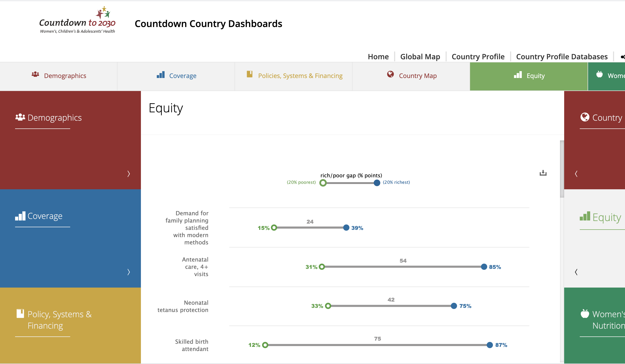Click the globe icon next to Country in right sidebar
This screenshot has width=625, height=364.
tap(585, 117)
